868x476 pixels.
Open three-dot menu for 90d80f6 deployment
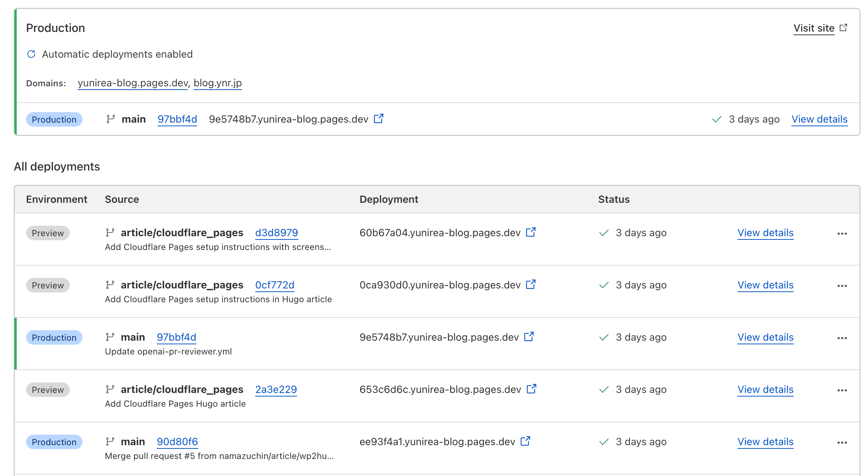click(x=842, y=443)
